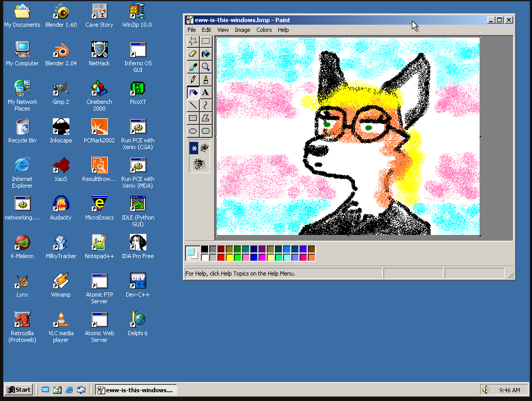Click the Paint system menu icon in title bar
The height and width of the screenshot is (401, 532).
tap(189, 20)
